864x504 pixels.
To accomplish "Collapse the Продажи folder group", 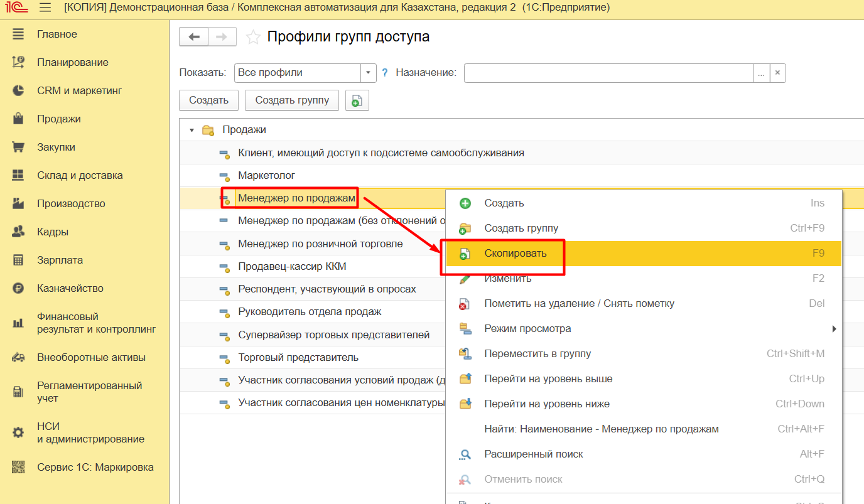I will click(192, 130).
